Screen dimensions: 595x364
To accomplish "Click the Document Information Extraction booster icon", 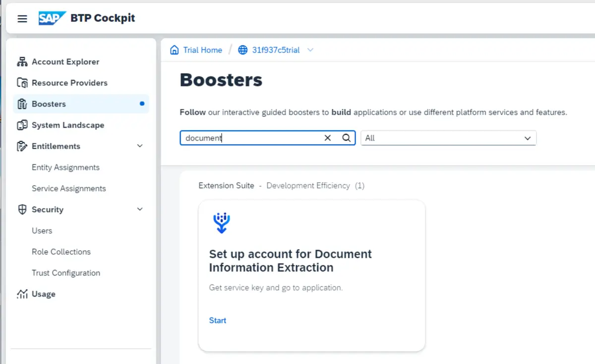I will (x=221, y=223).
